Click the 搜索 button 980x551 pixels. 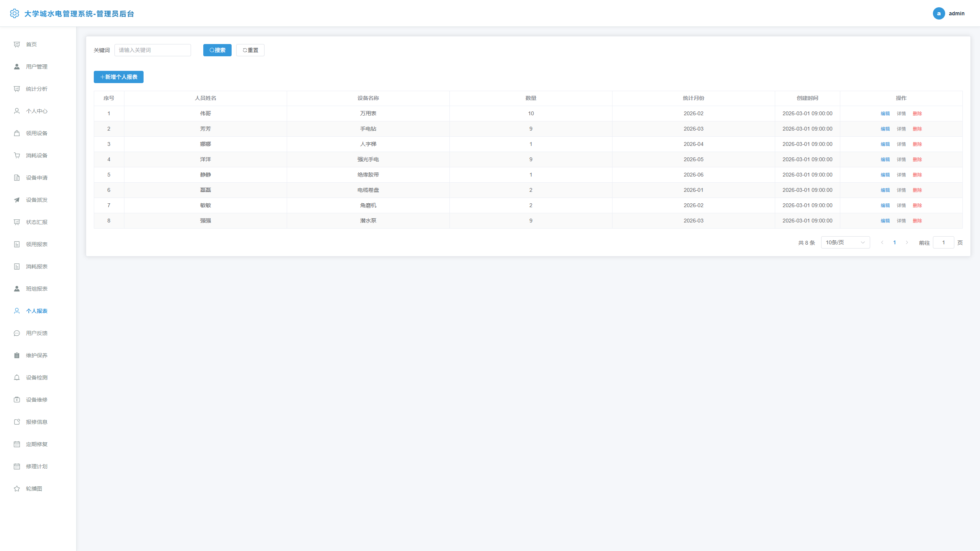[217, 50]
